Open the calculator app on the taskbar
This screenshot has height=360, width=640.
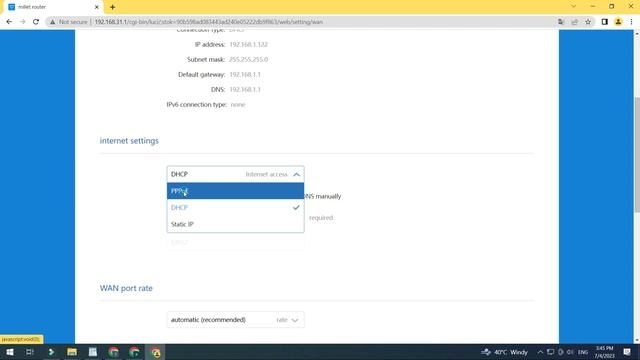click(93, 352)
